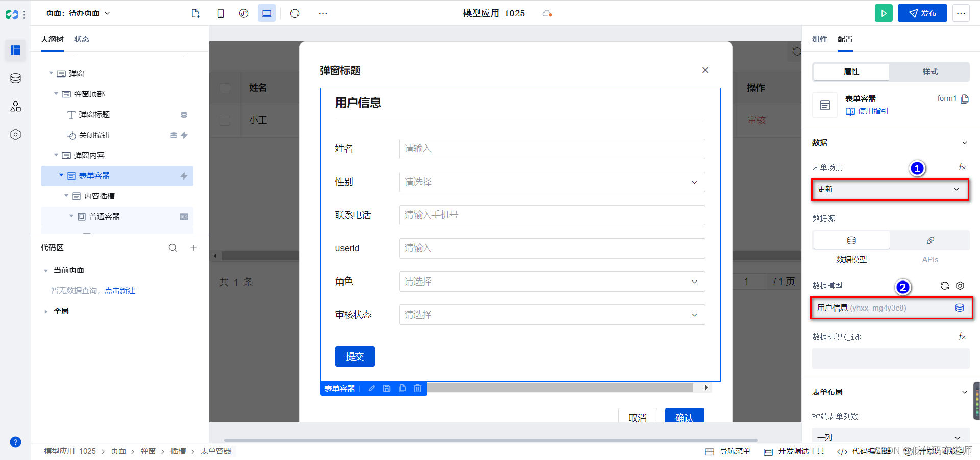Image resolution: width=980 pixels, height=460 pixels.
Task: Click the search icon in 代码区 panel
Action: tap(173, 248)
